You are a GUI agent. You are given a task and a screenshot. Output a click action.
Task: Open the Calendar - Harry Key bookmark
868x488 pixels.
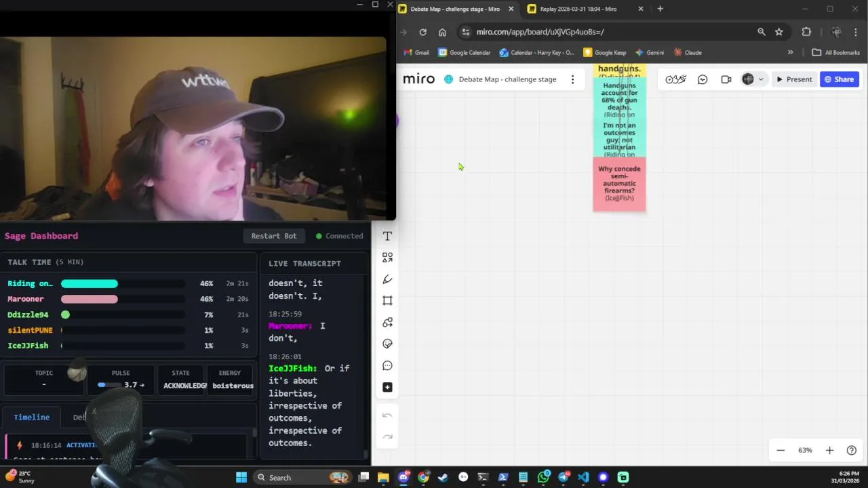[x=536, y=52]
